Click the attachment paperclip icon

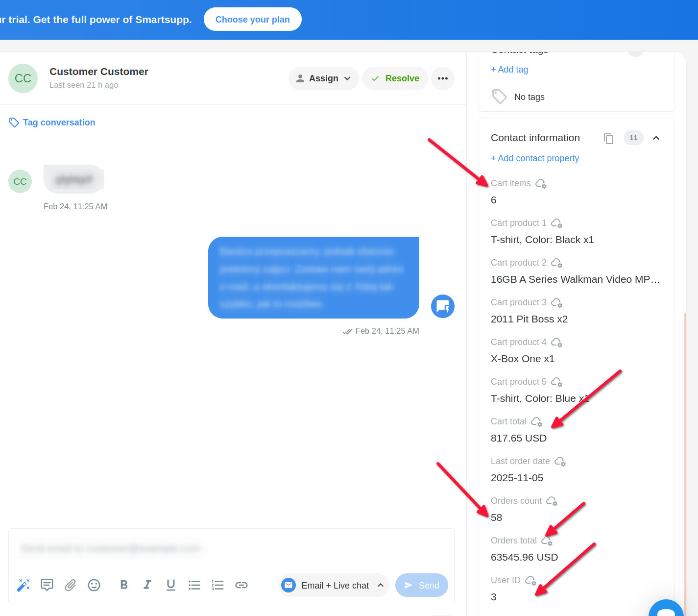(71, 585)
